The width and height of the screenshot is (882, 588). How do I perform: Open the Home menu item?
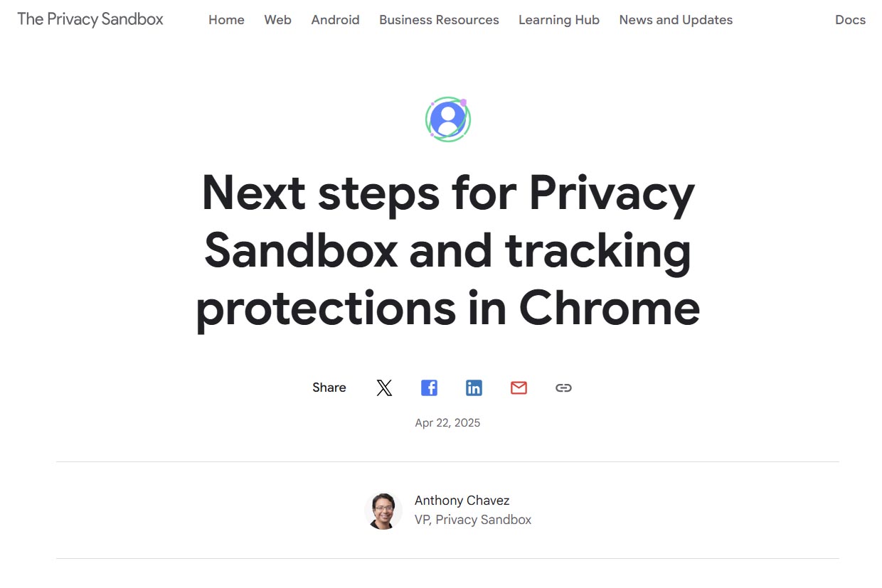[x=226, y=20]
